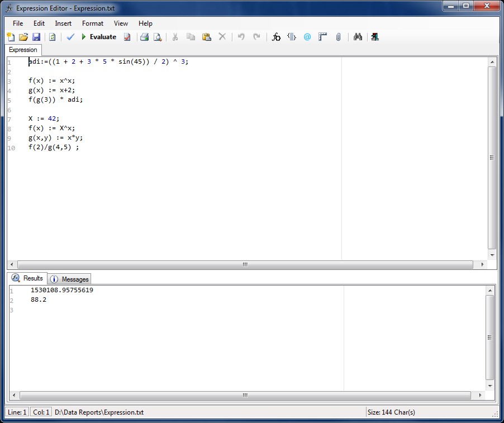Click the blue checkmark validate icon
504x423 pixels.
pos(70,37)
